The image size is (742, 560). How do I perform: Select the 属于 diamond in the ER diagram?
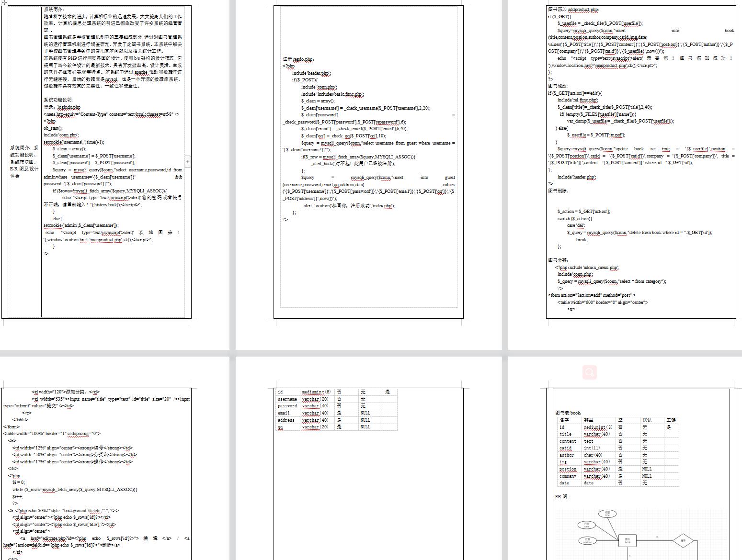683,541
